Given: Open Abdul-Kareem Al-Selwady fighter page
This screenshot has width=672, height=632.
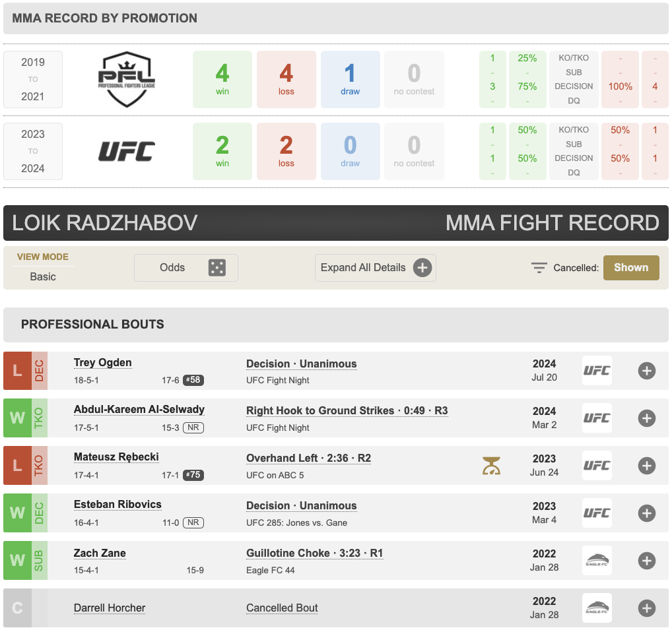Looking at the screenshot, I should coord(139,410).
